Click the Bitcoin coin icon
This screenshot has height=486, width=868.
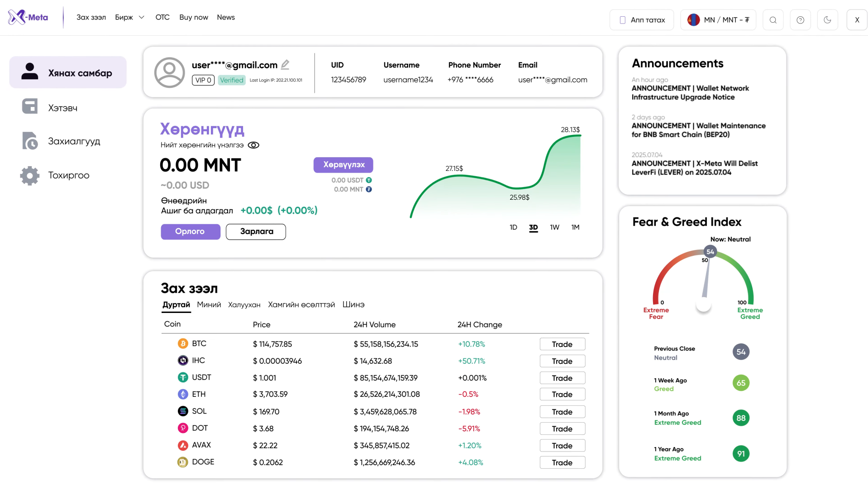click(183, 344)
